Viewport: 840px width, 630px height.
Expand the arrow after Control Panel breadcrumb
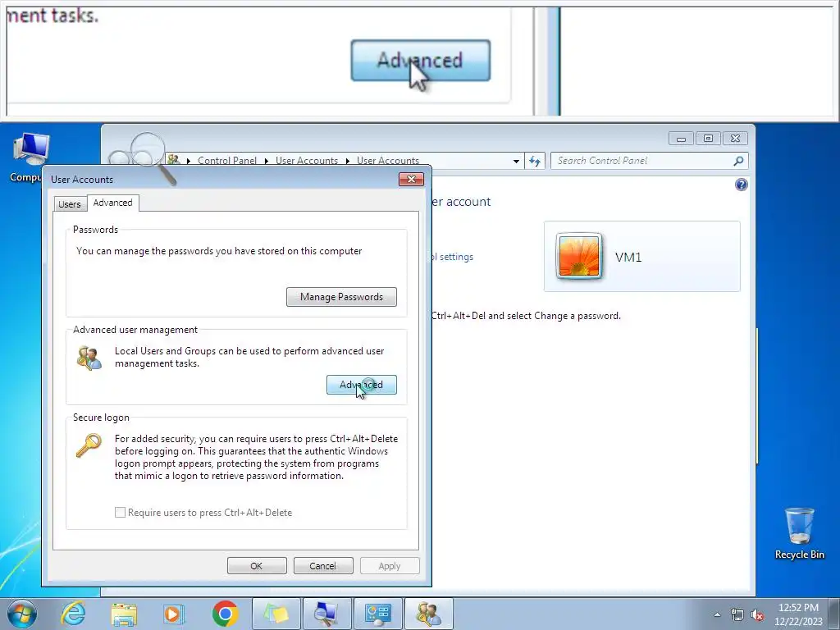tap(267, 161)
